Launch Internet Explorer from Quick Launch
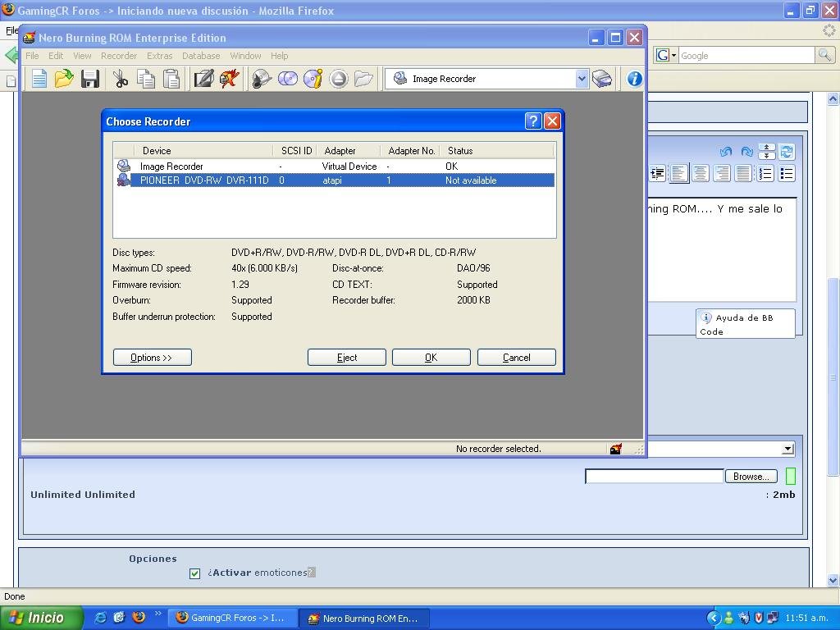The image size is (840, 630). [100, 618]
